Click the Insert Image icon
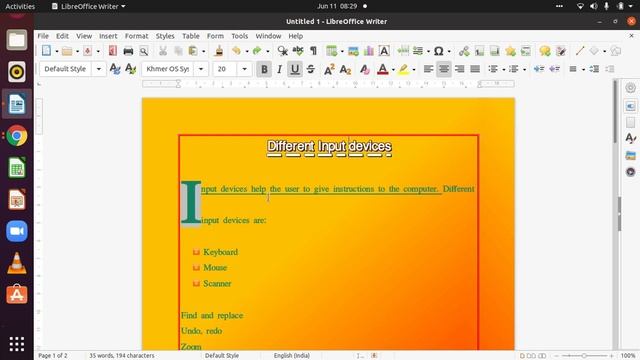 tap(353, 51)
